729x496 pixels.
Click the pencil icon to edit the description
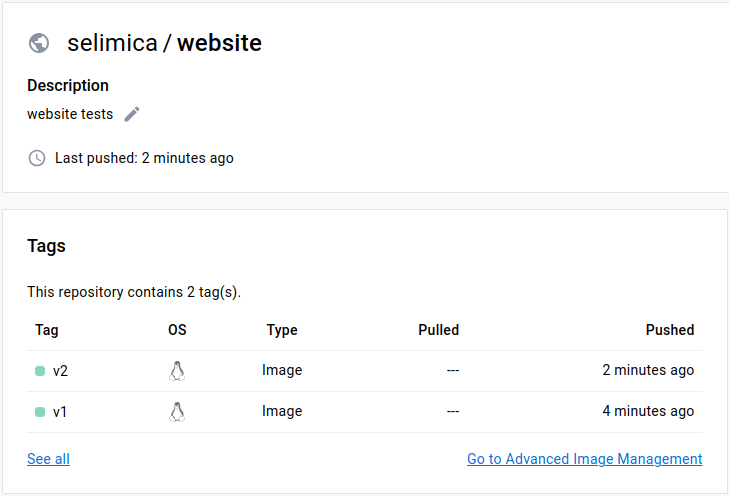132,114
